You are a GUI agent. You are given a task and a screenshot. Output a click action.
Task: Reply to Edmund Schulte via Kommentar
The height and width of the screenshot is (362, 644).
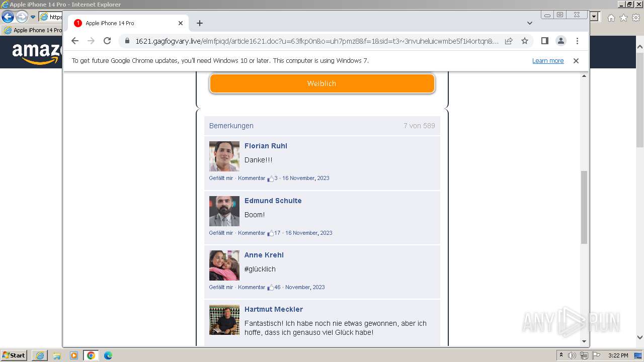[x=252, y=233]
